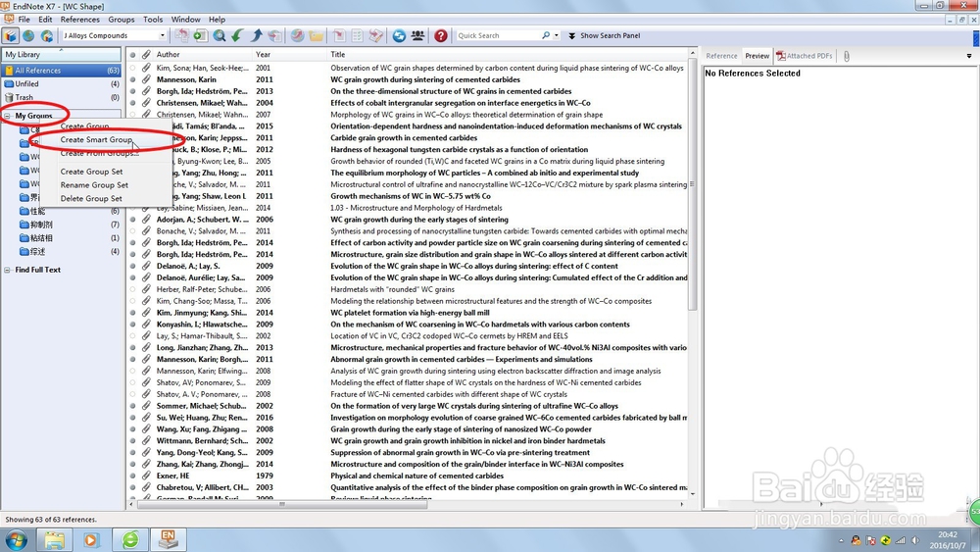Toggle read status dot for Mannesson 2011 WC grain growth
The width and height of the screenshot is (980, 552).
point(132,79)
